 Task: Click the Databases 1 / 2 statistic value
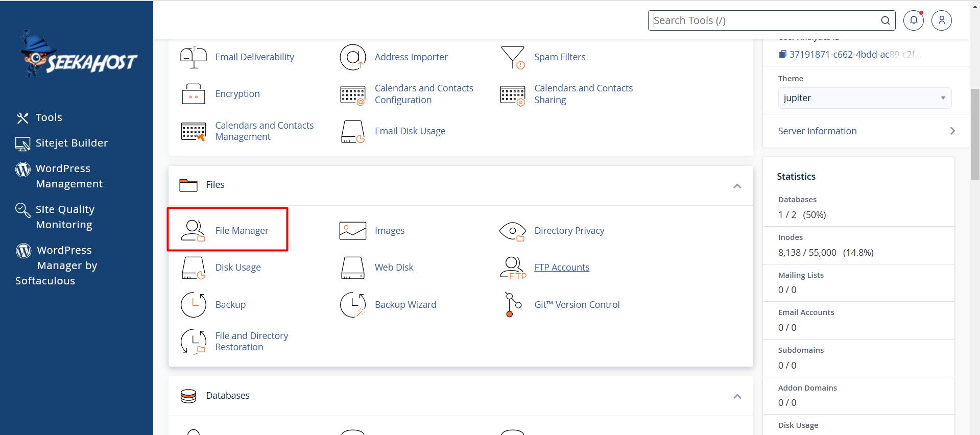tap(802, 215)
